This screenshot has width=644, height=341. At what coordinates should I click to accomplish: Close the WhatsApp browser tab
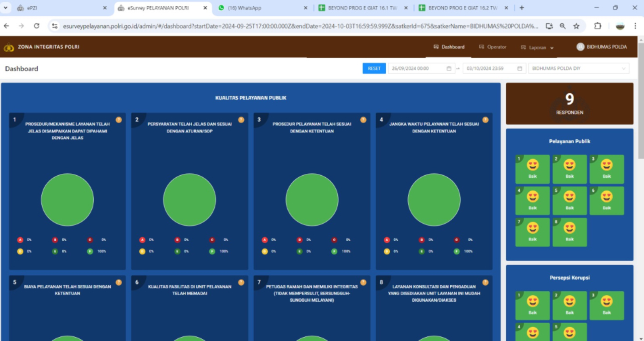coord(305,8)
